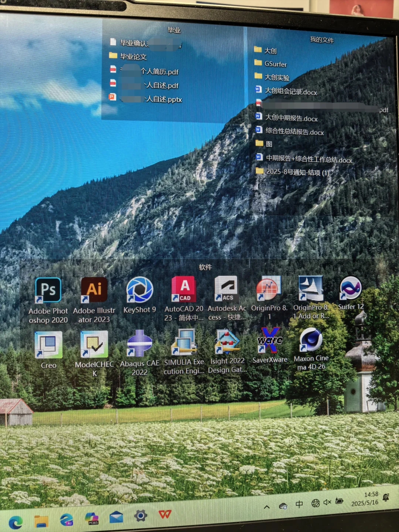Open the 人自述.pdf file
The width and height of the screenshot is (399, 532).
pyautogui.click(x=144, y=85)
